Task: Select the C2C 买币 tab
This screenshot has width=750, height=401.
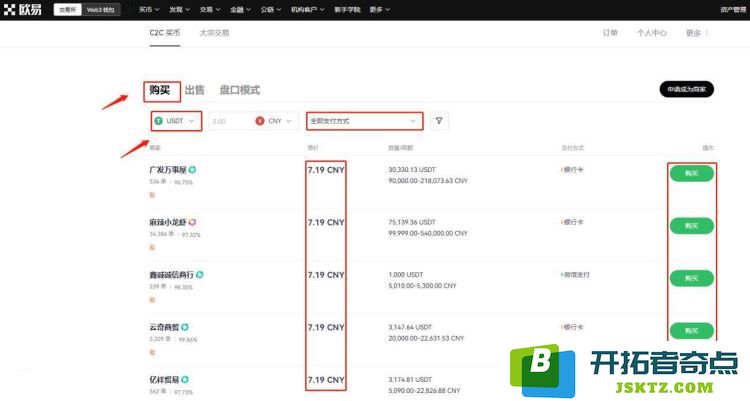Action: [x=165, y=33]
